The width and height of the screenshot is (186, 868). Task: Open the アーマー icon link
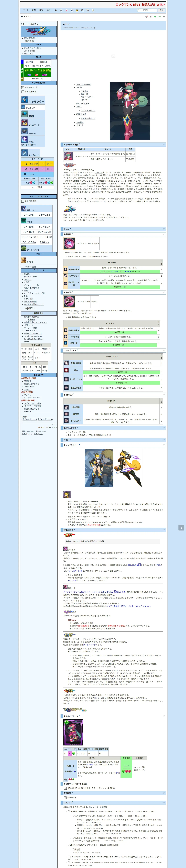[24, 131]
